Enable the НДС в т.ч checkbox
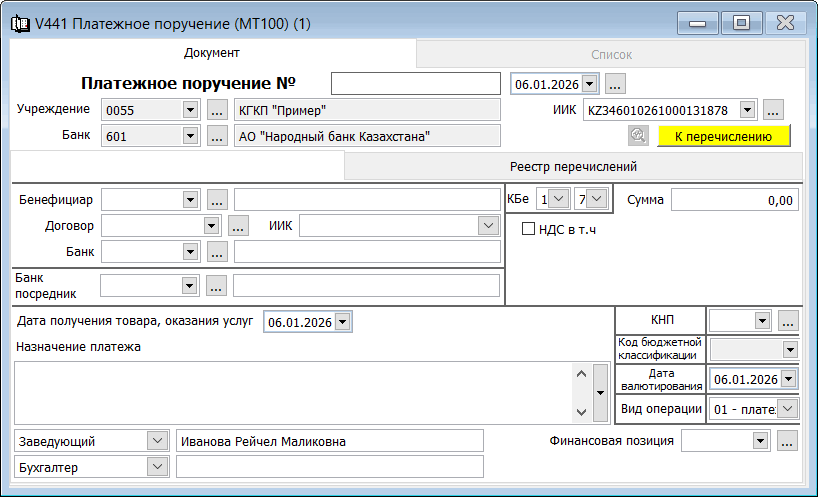The height and width of the screenshot is (497, 818). [x=530, y=229]
